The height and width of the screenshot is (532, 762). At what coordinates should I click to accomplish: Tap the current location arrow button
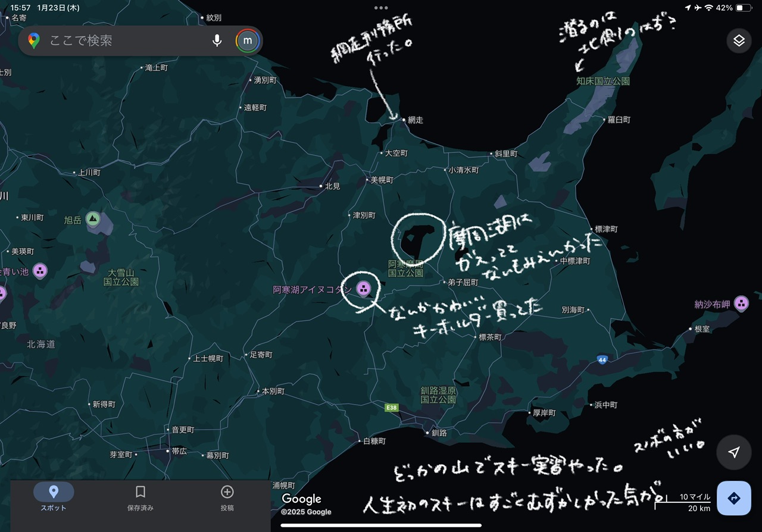click(x=734, y=453)
